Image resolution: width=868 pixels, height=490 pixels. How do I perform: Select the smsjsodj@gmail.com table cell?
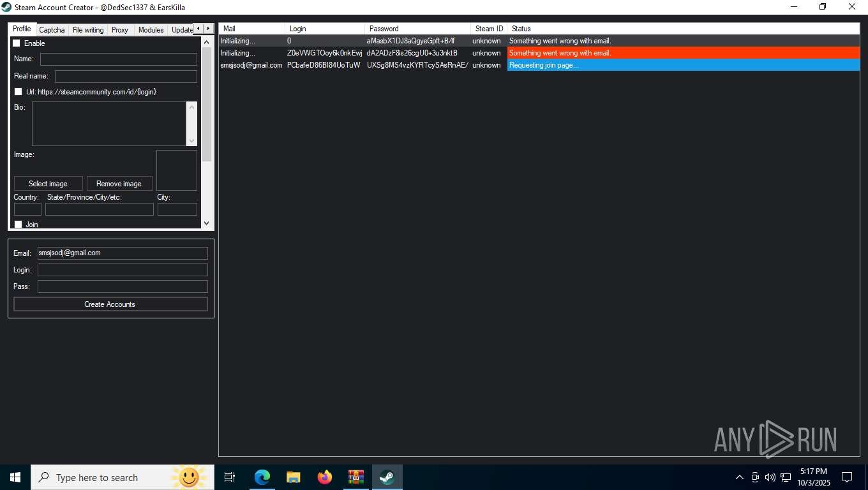(x=252, y=65)
